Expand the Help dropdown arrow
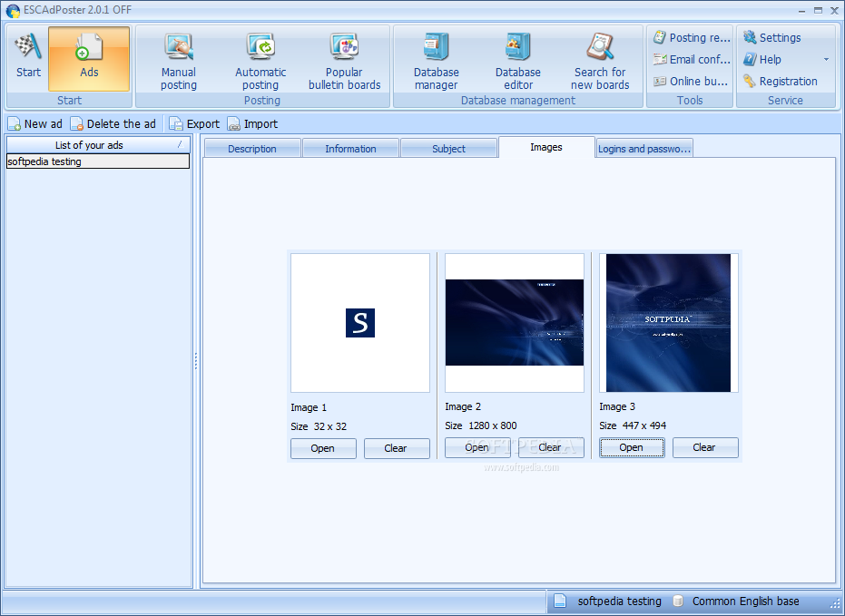This screenshot has width=845, height=616. [826, 59]
